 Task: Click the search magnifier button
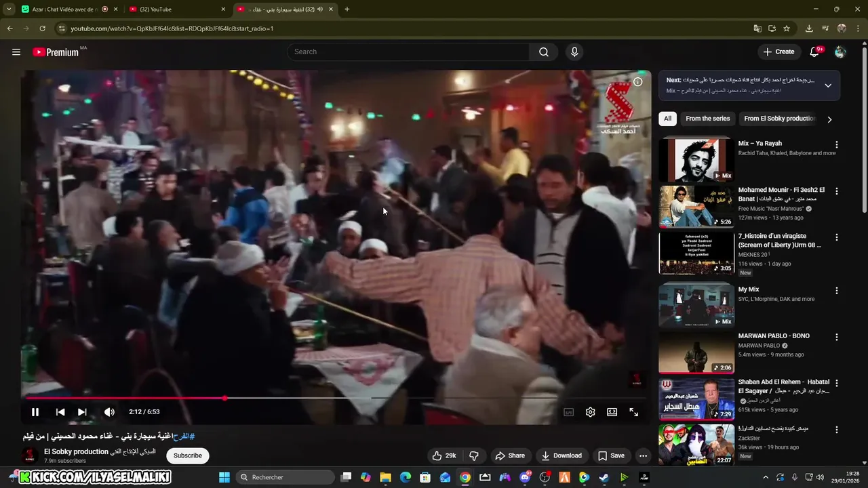point(544,52)
